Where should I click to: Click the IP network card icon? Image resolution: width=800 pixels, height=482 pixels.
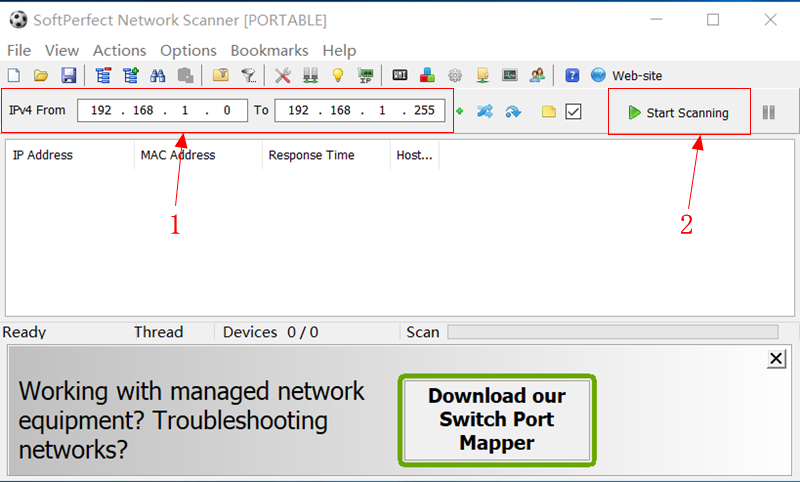tap(365, 75)
